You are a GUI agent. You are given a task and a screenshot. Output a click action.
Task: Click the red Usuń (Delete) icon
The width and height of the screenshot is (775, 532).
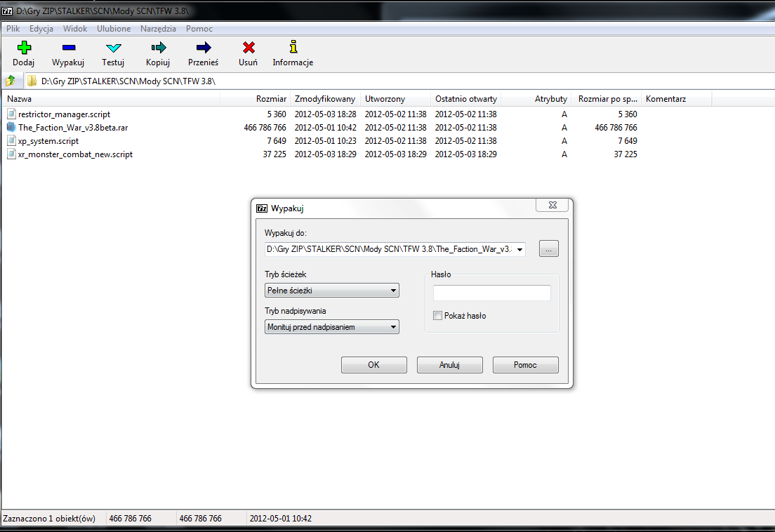coord(249,48)
